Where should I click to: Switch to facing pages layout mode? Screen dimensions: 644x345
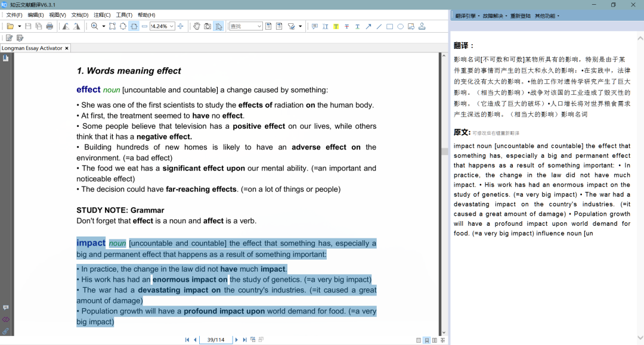tap(435, 340)
